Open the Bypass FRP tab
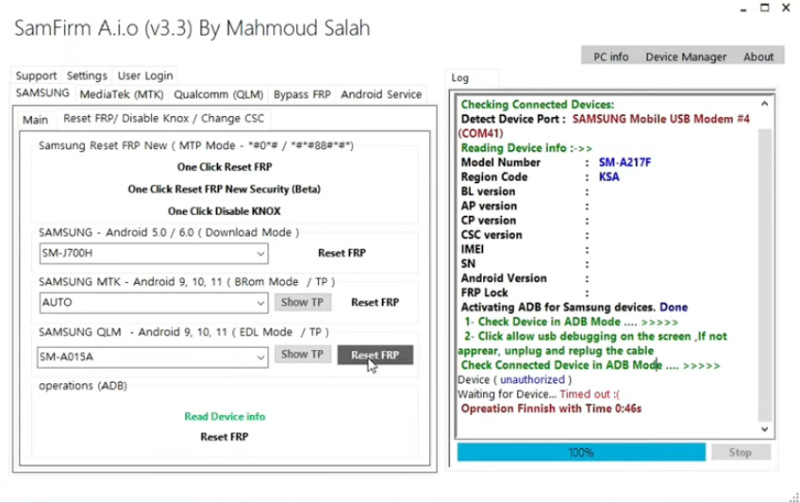Image resolution: width=800 pixels, height=503 pixels. pos(302,95)
